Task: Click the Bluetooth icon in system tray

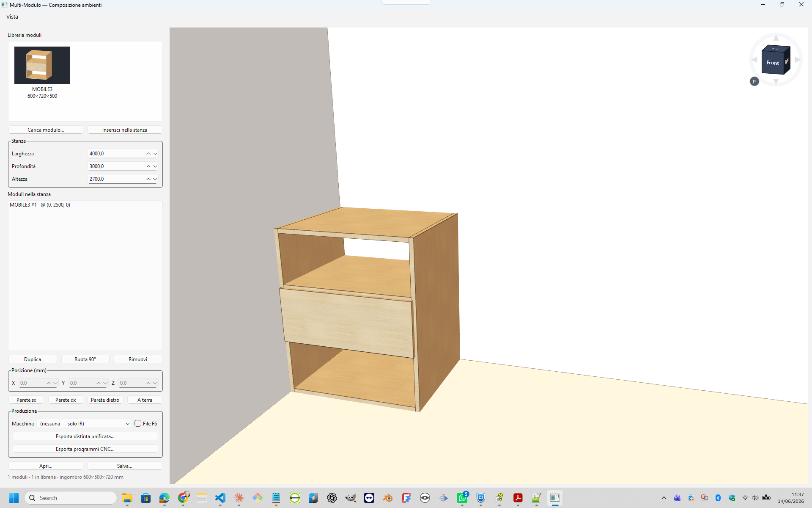Action: tap(718, 498)
